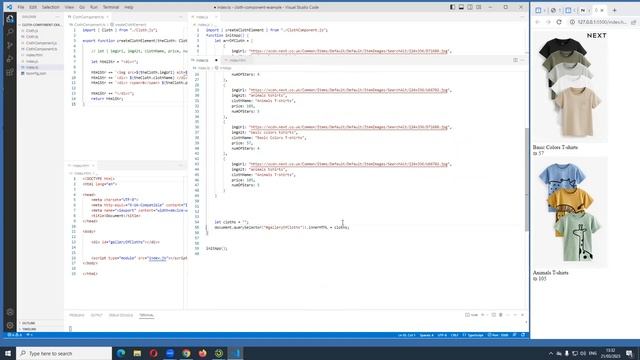The height and width of the screenshot is (360, 640).
Task: Click errors and warnings count in status bar
Action: tap(14, 336)
